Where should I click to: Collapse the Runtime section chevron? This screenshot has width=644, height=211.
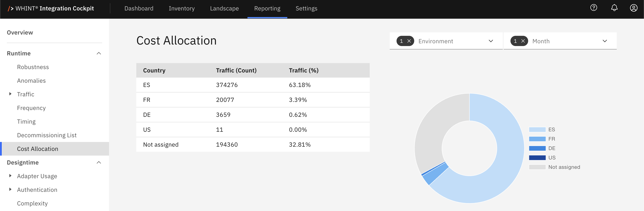point(99,53)
